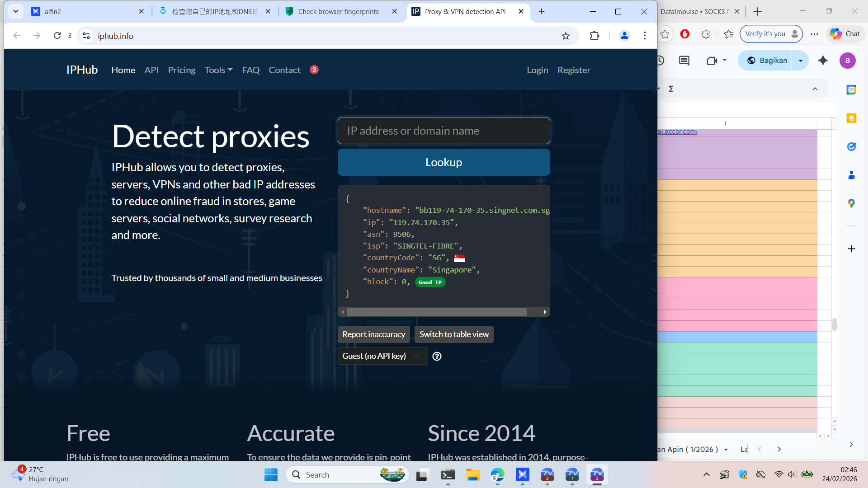
Task: Bookmark this page with star icon
Action: (566, 36)
